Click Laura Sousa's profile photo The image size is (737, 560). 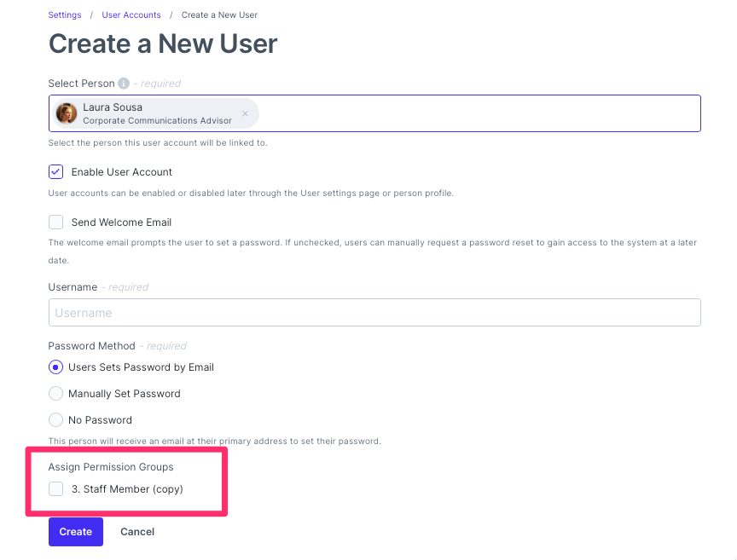[67, 113]
